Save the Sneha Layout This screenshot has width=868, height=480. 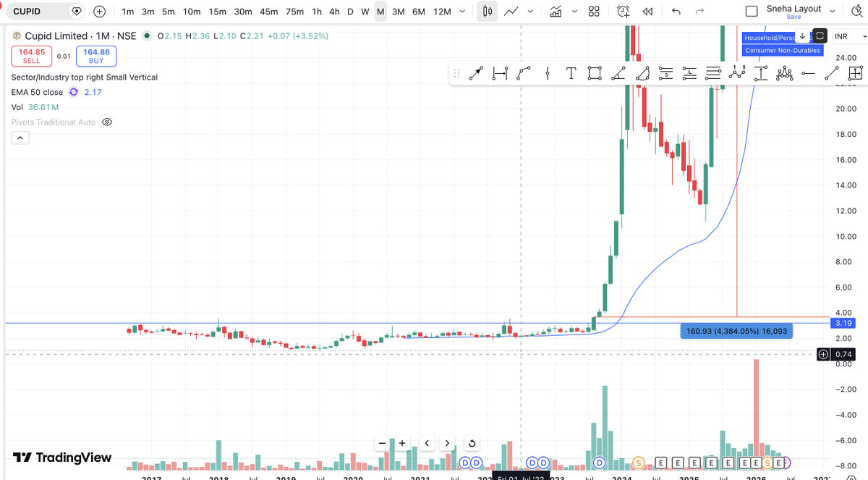(x=793, y=17)
